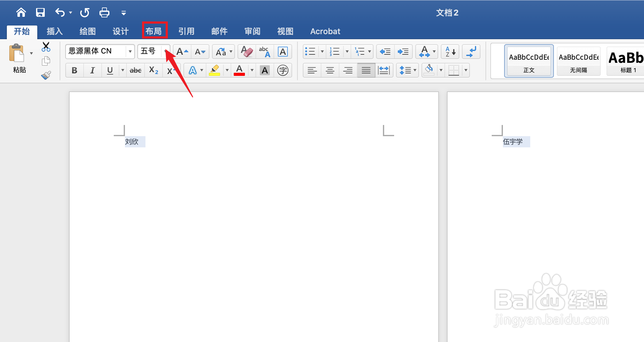Print the document using printer icon
This screenshot has width=644, height=342.
pyautogui.click(x=104, y=12)
